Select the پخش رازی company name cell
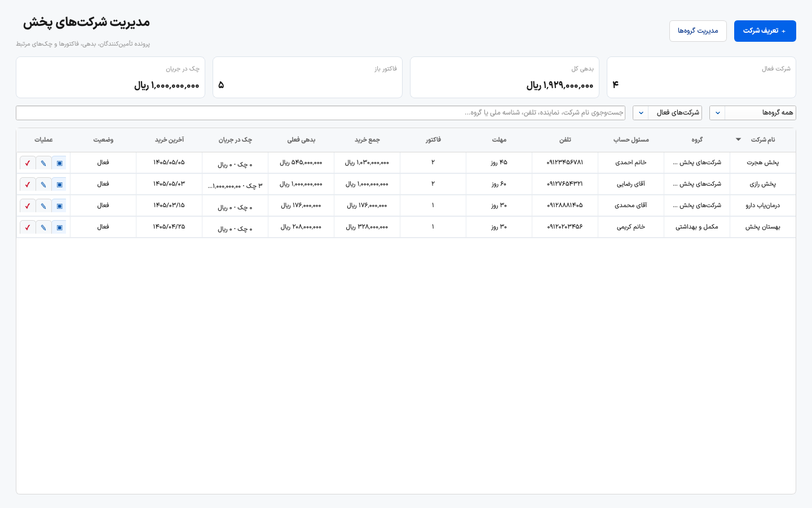812x508 pixels. pyautogui.click(x=763, y=184)
